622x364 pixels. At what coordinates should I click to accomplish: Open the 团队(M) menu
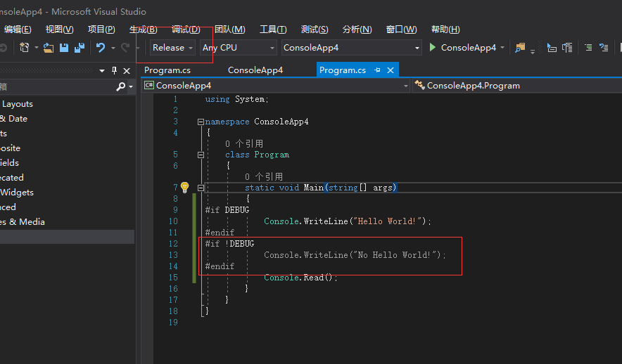pyautogui.click(x=229, y=30)
